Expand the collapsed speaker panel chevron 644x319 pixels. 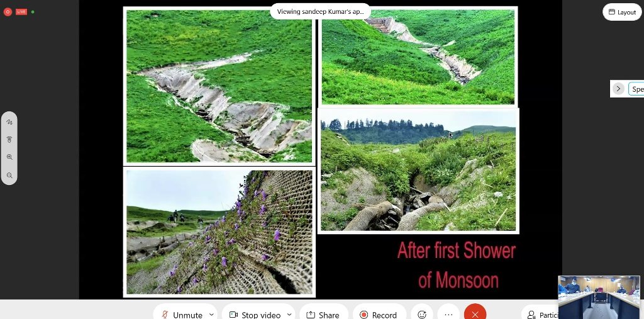point(618,89)
